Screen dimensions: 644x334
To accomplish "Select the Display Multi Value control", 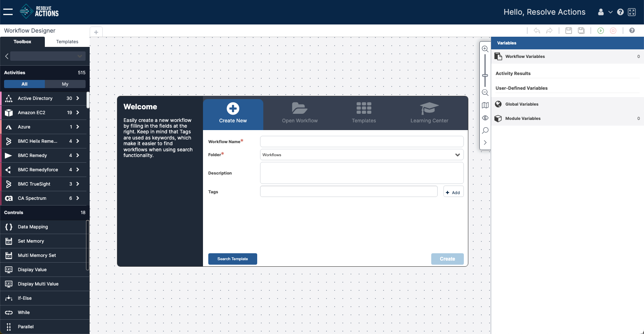I will click(43, 284).
